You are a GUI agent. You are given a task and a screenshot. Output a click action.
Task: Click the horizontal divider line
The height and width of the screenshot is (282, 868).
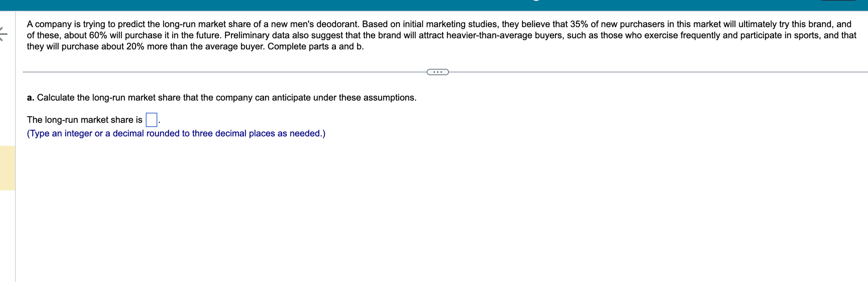click(x=236, y=72)
